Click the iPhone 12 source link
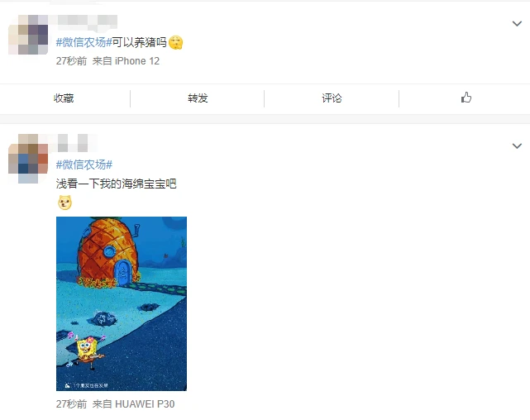The height and width of the screenshot is (420, 530). click(137, 61)
